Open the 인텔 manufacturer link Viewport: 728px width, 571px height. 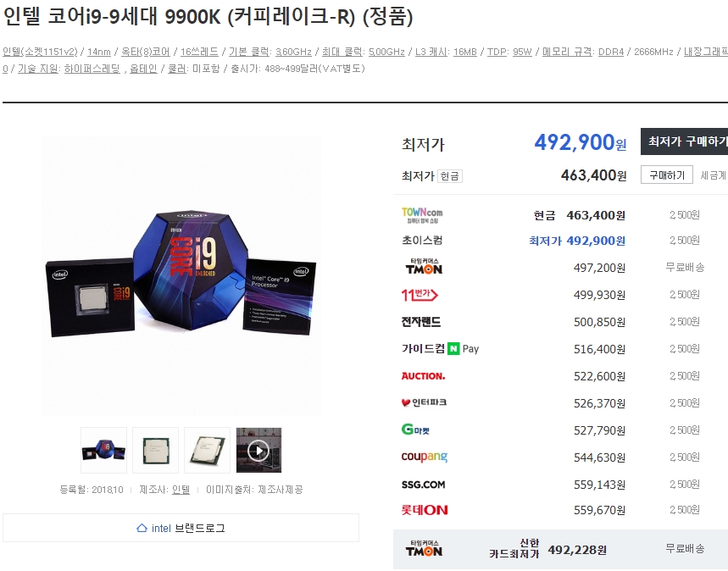[x=181, y=490]
